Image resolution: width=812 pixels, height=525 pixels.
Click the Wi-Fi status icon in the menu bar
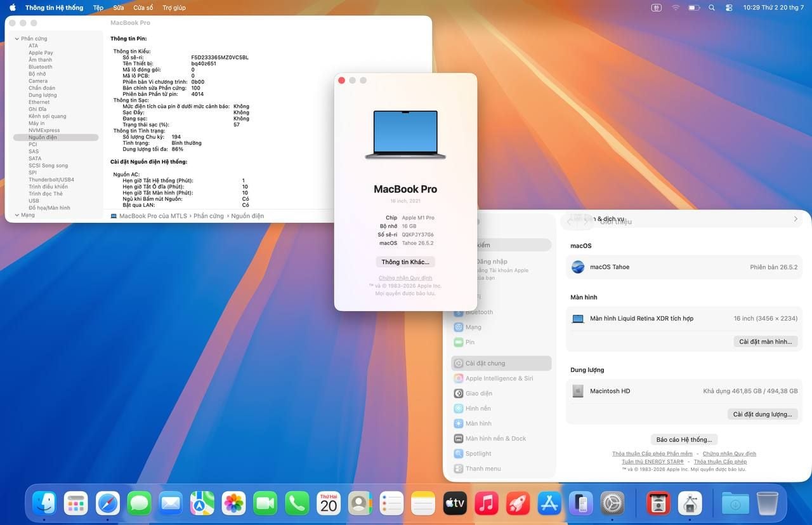[x=676, y=8]
